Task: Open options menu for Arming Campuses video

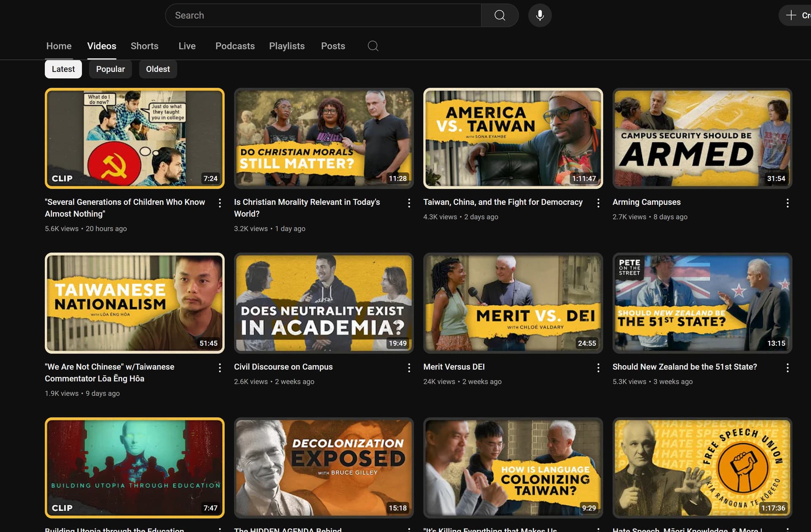Action: click(787, 203)
